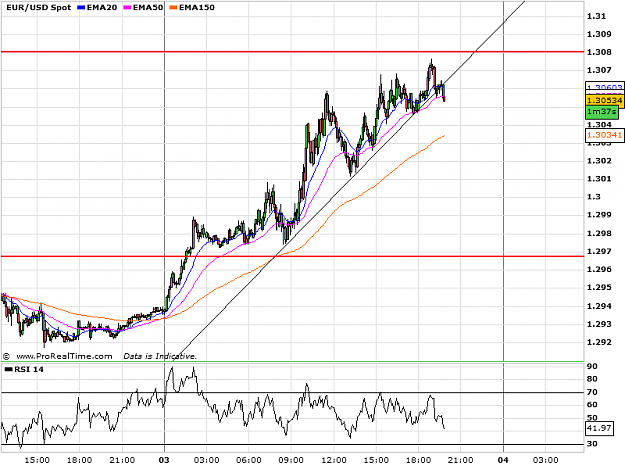The height and width of the screenshot is (469, 625).
Task: Click the 1.292 price axis label
Action: (x=599, y=342)
